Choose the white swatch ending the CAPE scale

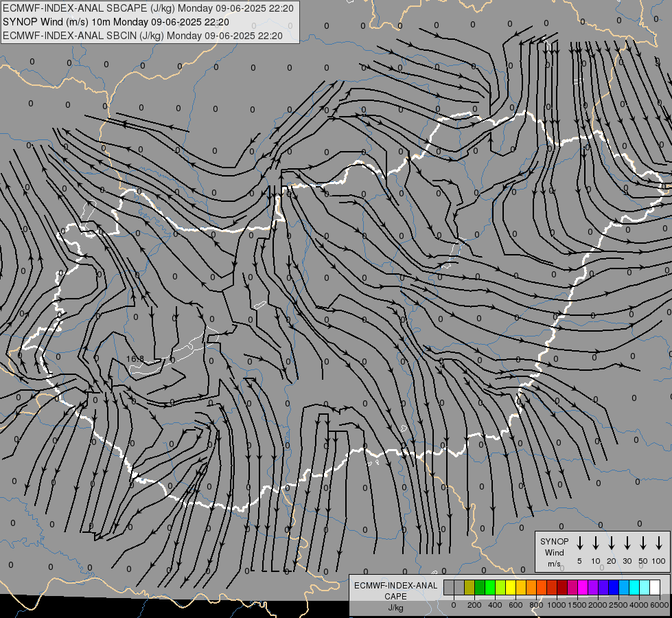(x=655, y=587)
